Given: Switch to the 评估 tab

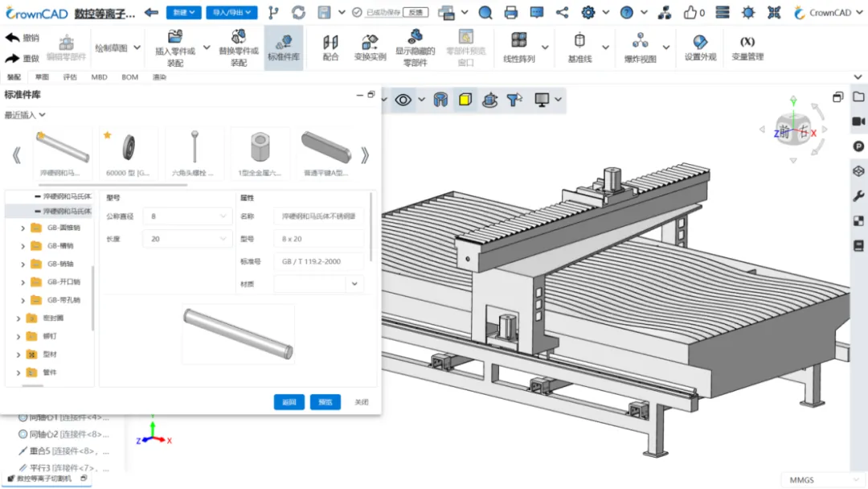Looking at the screenshot, I should tap(70, 77).
